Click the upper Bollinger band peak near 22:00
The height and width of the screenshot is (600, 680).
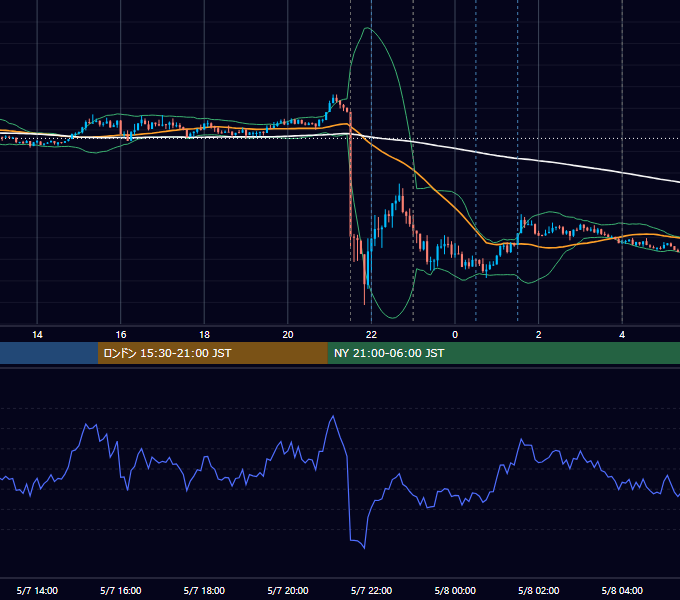pos(368,28)
